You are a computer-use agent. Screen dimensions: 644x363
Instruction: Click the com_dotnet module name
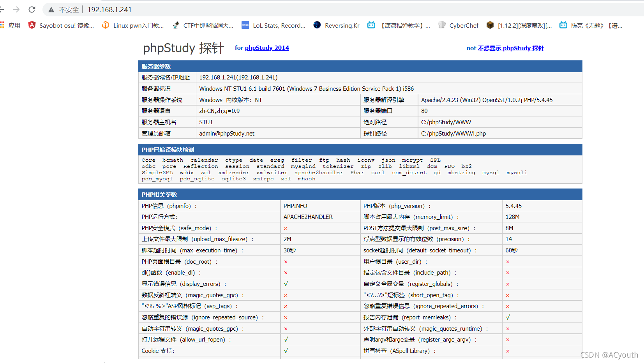tap(409, 173)
